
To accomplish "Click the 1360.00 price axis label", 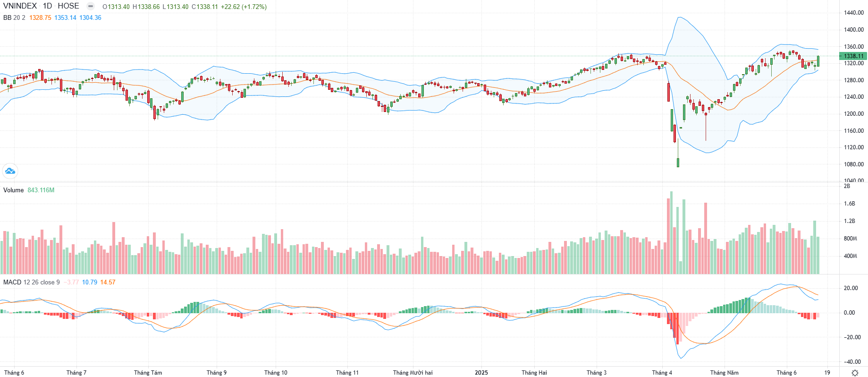I will (854, 47).
